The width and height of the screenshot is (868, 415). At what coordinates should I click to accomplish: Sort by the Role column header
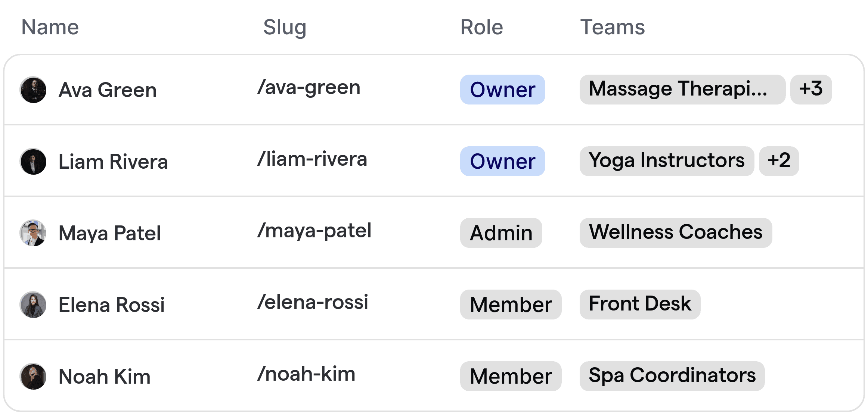point(481,27)
